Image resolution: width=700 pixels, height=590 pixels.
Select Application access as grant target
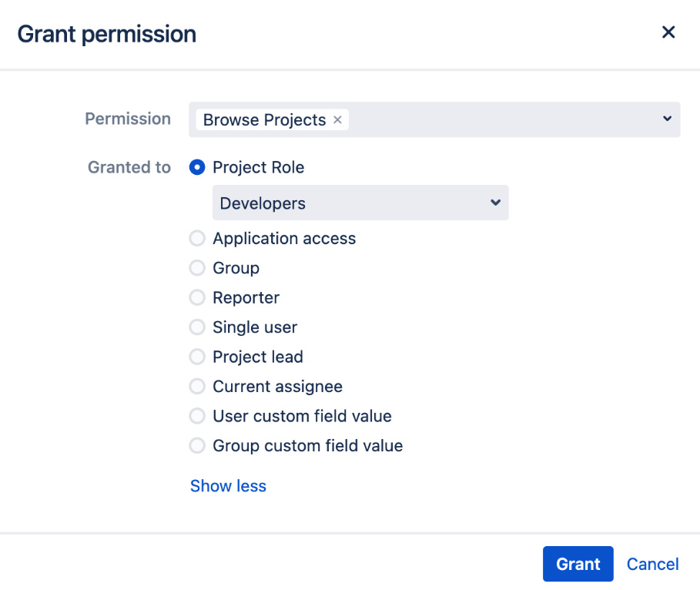pyautogui.click(x=197, y=238)
